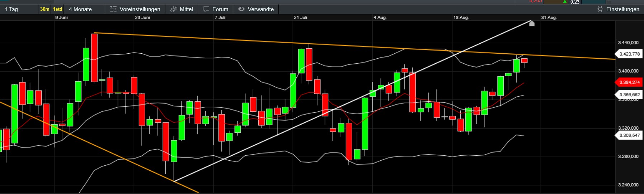Screen dimensions: 644x194
Task: Click the 18 Aug. date label
Action: [461, 18]
